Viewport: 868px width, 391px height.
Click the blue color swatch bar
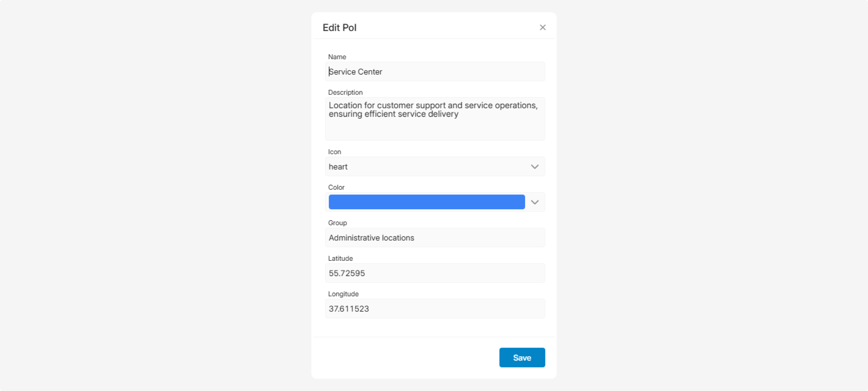point(427,202)
